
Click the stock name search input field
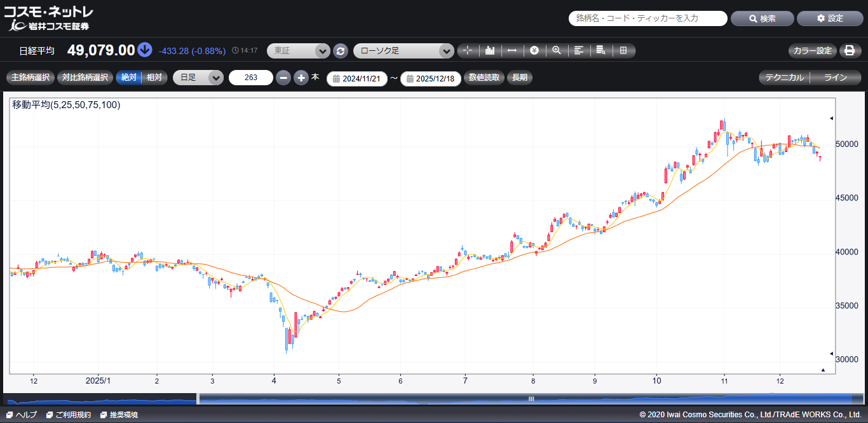tap(648, 18)
